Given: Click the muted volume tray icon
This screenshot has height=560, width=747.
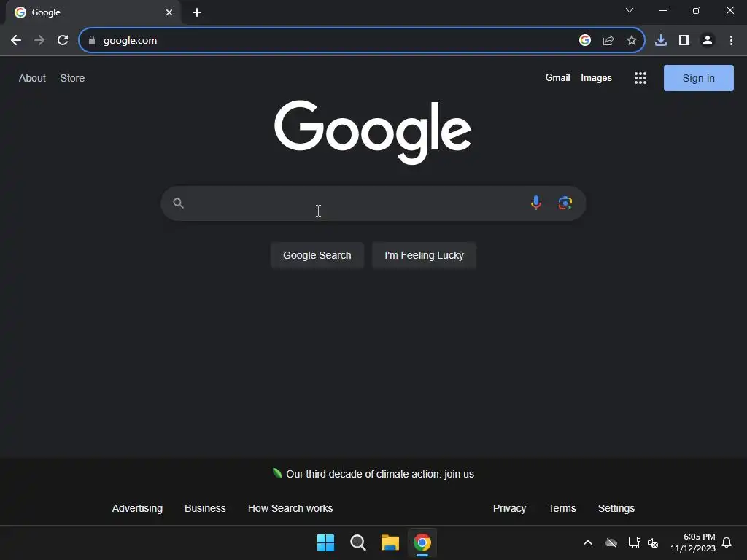Looking at the screenshot, I should click(653, 542).
